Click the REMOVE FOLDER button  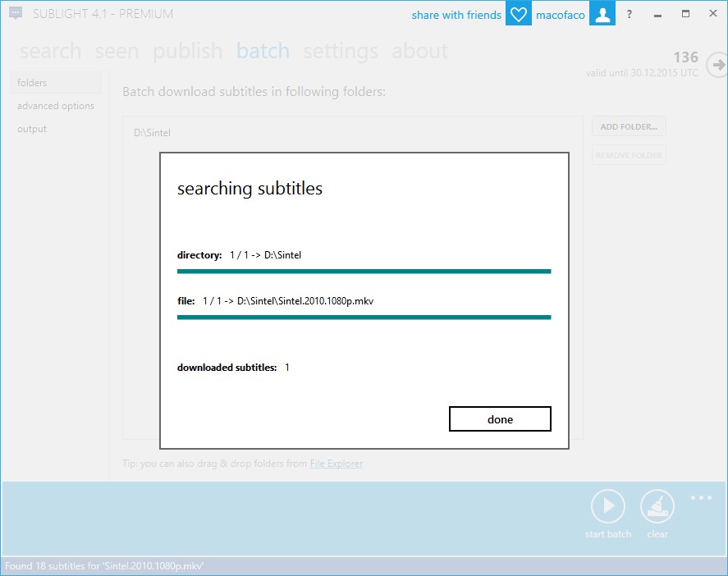point(629,155)
